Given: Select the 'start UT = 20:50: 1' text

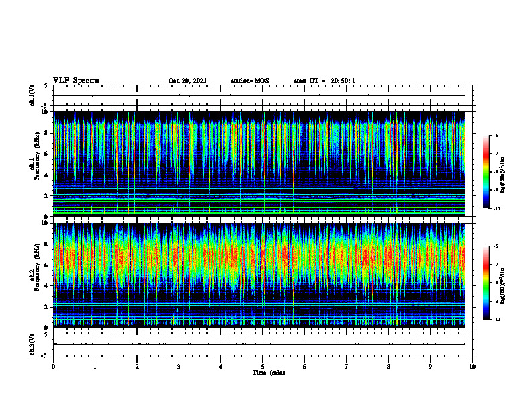Looking at the screenshot, I should point(324,81).
